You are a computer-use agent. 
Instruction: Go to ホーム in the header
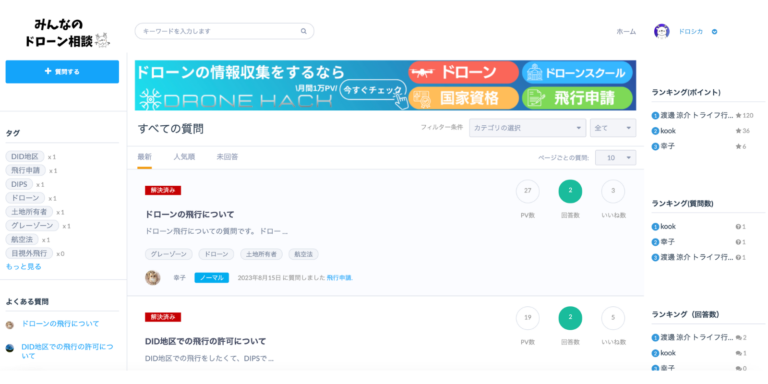coord(626,32)
